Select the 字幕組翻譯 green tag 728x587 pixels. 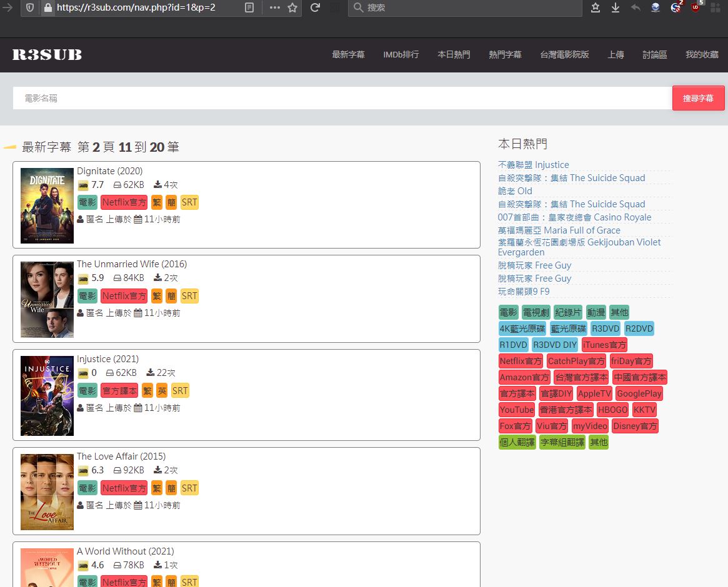click(562, 442)
